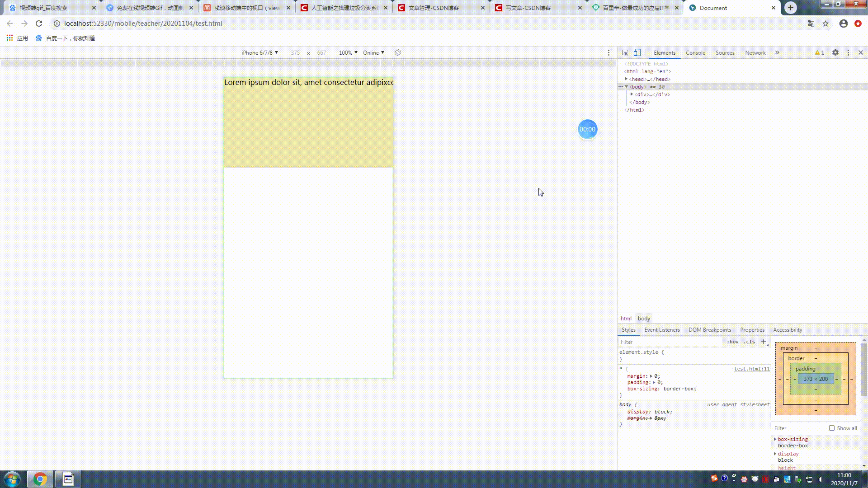Click the new style rule plus icon

(x=764, y=342)
